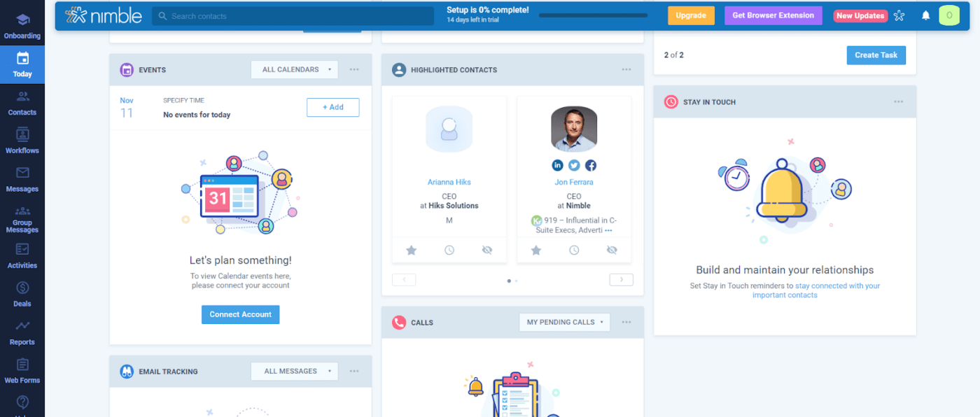980x417 pixels.
Task: Go to Contacts in the sidebar
Action: pyautogui.click(x=22, y=103)
